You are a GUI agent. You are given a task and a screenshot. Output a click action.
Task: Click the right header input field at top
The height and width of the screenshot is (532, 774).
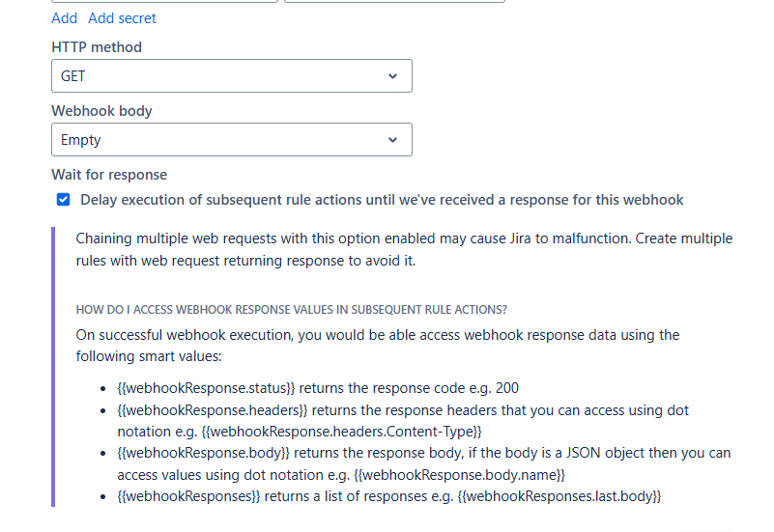click(x=394, y=1)
